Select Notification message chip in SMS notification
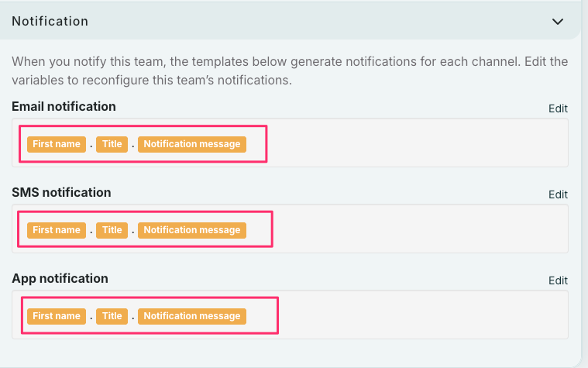This screenshot has width=588, height=368. 192,230
